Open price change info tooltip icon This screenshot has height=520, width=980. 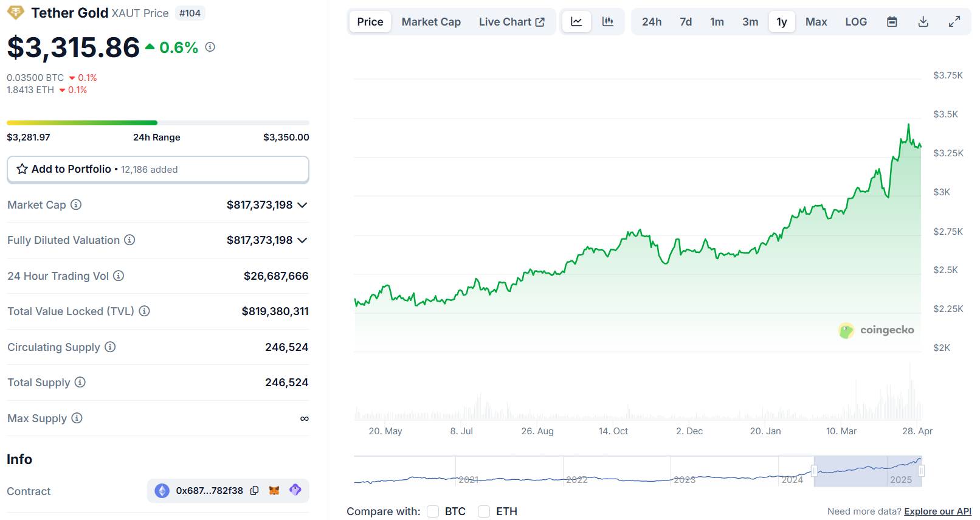[x=210, y=47]
